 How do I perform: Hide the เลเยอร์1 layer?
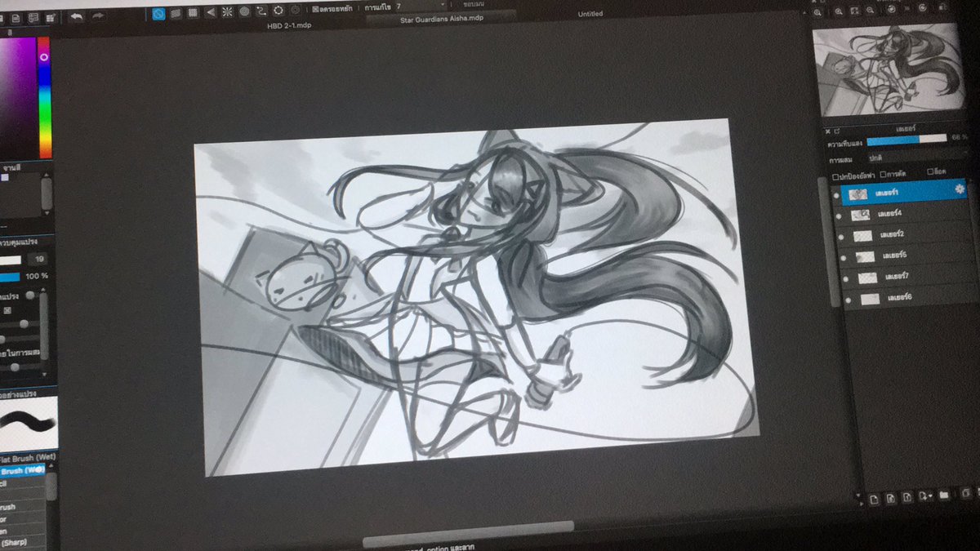point(835,197)
